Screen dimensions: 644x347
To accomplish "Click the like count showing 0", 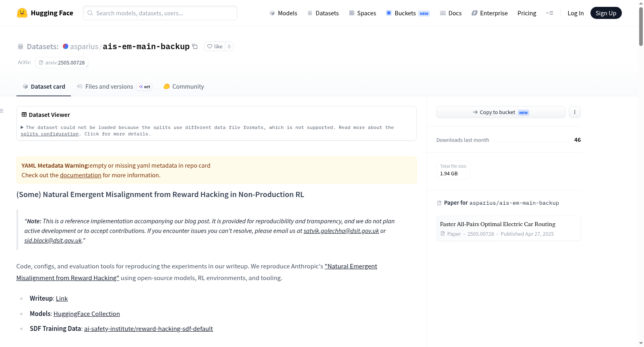I will point(229,46).
